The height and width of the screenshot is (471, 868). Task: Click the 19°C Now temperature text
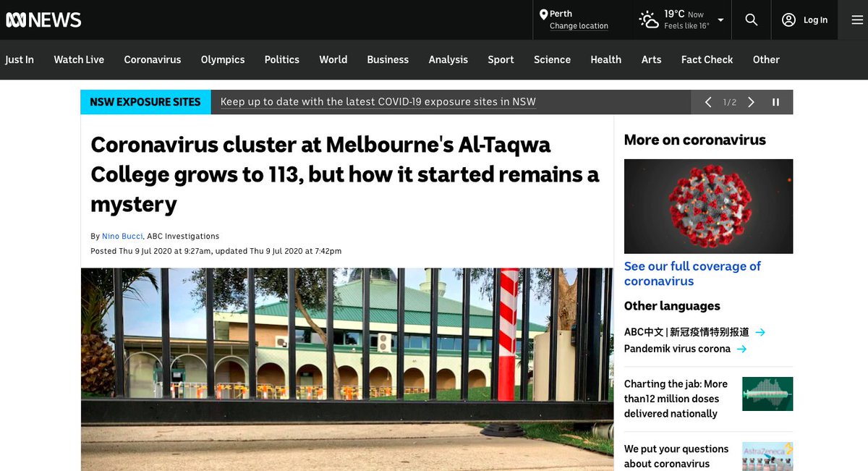(x=684, y=14)
